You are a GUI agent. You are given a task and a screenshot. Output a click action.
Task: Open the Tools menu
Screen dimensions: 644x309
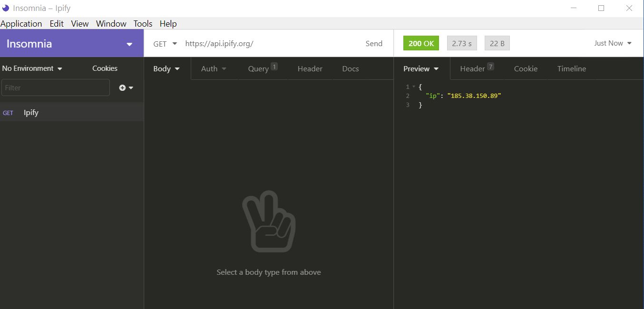tap(143, 24)
